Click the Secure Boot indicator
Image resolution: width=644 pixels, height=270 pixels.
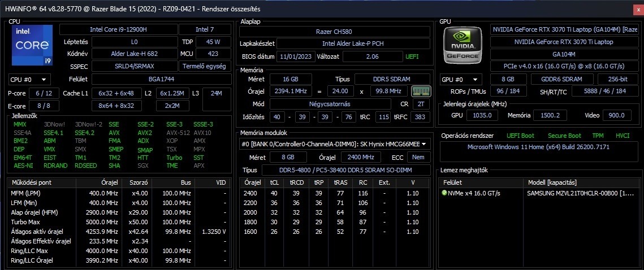tap(565, 136)
